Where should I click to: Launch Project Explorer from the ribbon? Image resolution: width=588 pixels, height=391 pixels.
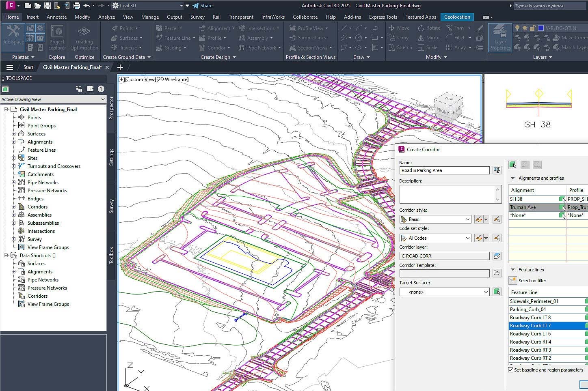(57, 37)
